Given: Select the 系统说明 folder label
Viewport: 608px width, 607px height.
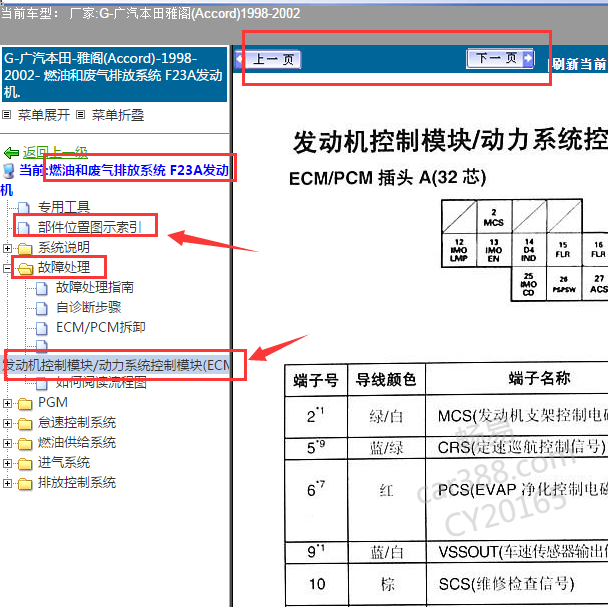Looking at the screenshot, I should point(64,247).
